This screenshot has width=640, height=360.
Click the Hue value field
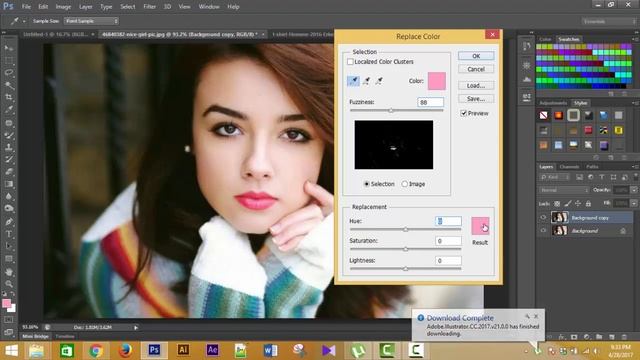click(448, 221)
